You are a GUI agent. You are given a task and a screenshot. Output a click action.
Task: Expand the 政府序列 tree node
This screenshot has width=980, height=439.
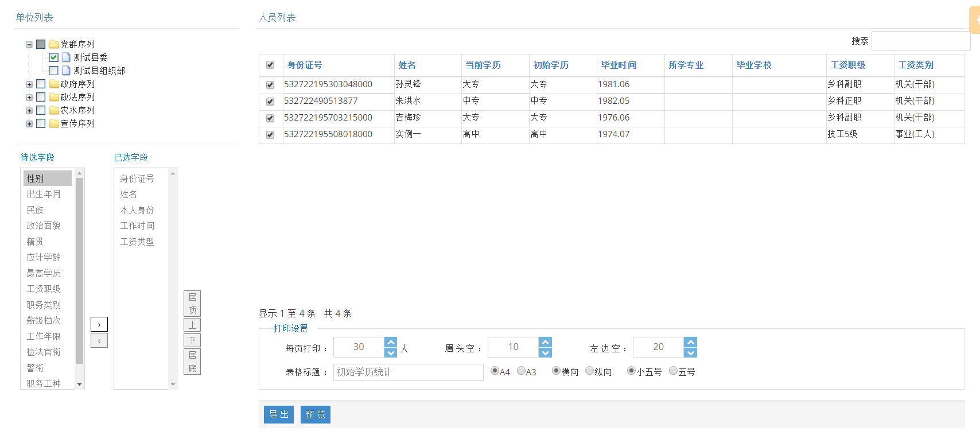pyautogui.click(x=29, y=84)
